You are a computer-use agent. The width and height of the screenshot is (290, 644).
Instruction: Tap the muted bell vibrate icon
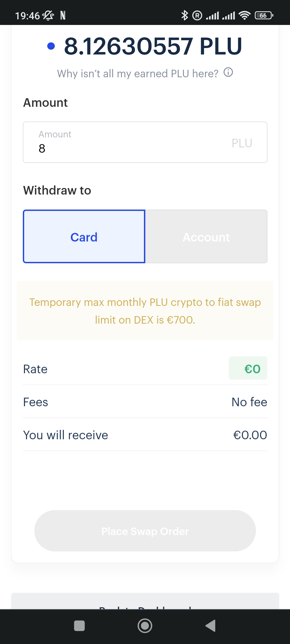tap(48, 15)
